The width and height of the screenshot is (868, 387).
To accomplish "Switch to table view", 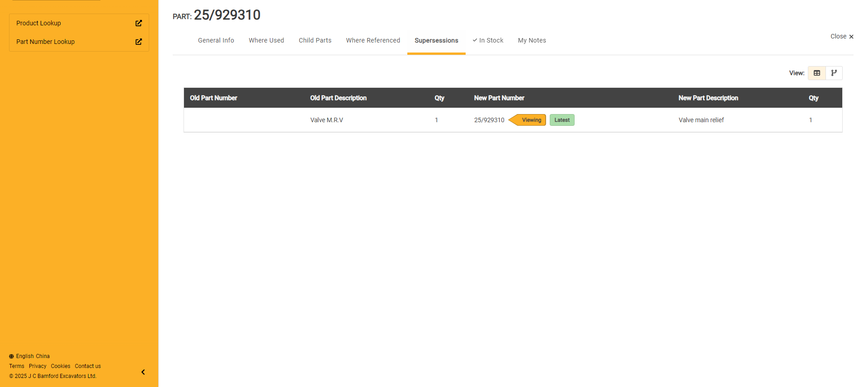I will (x=816, y=73).
